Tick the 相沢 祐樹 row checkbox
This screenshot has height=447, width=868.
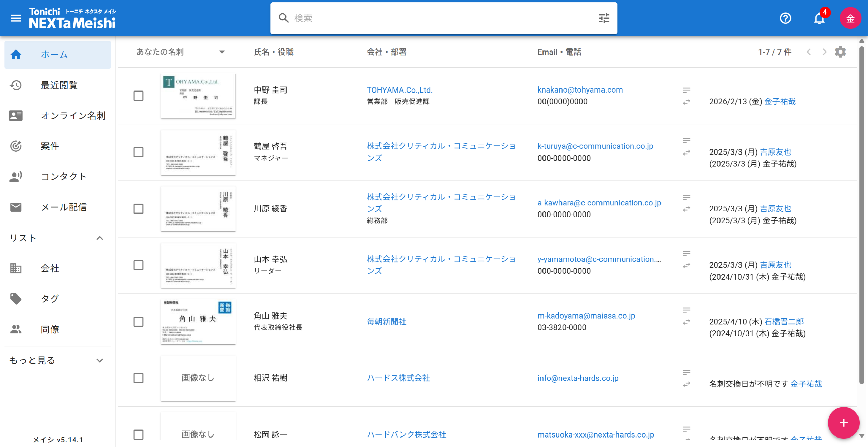click(x=138, y=378)
